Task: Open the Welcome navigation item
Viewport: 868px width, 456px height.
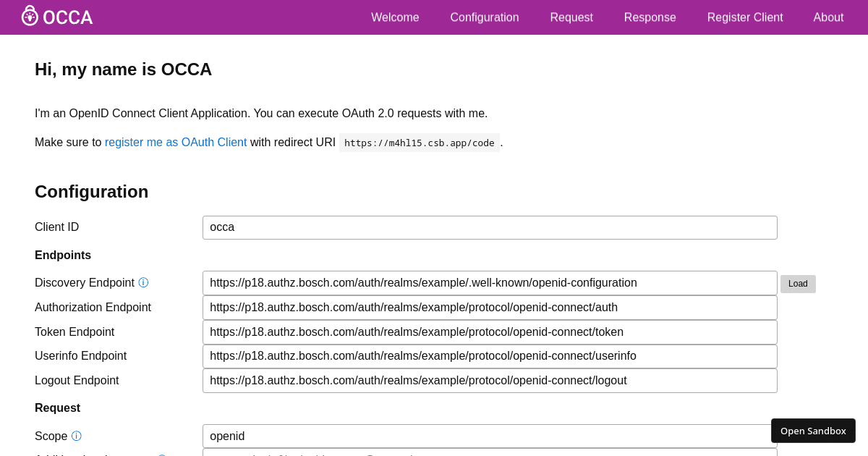Action: (395, 17)
